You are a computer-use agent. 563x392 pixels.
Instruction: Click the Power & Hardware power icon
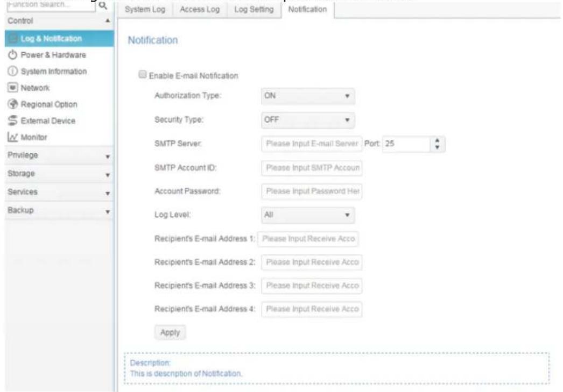pos(12,55)
